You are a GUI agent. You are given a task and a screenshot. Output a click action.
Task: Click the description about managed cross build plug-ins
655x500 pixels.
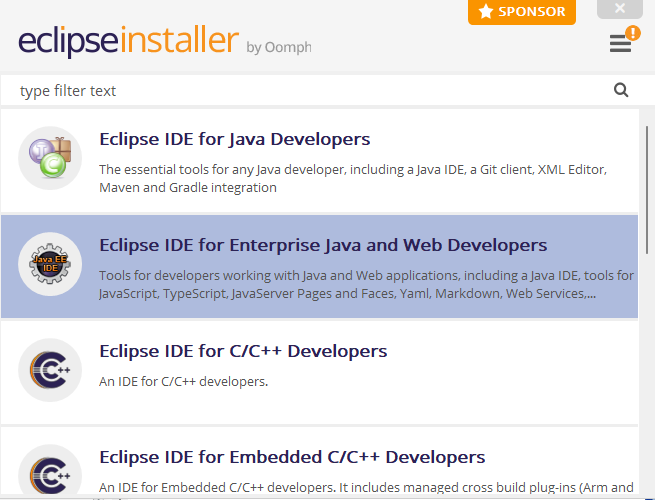point(366,487)
